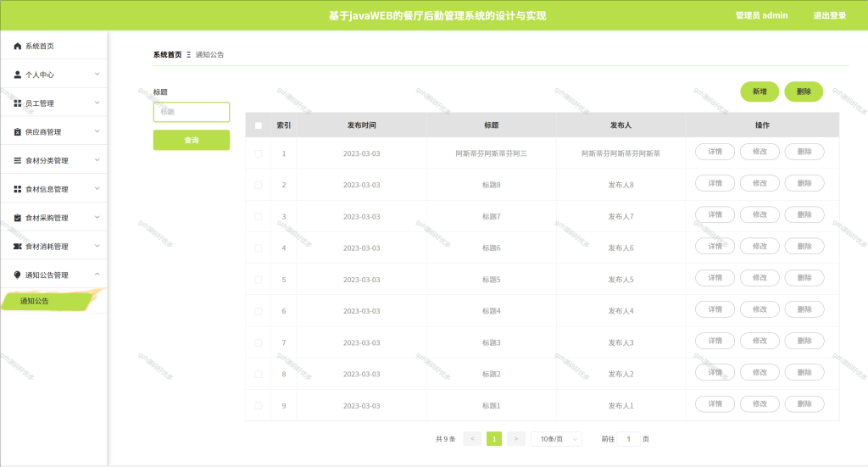
Task: Click the 发布时间 column header
Action: click(361, 125)
